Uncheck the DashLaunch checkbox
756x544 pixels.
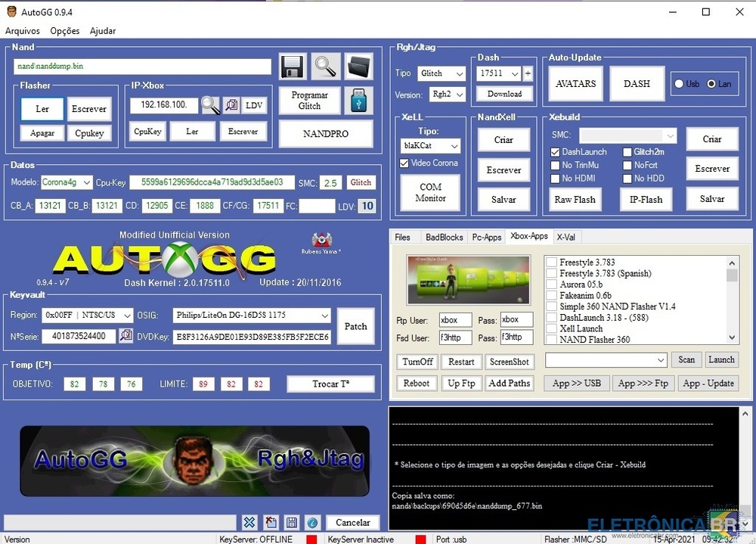point(556,152)
